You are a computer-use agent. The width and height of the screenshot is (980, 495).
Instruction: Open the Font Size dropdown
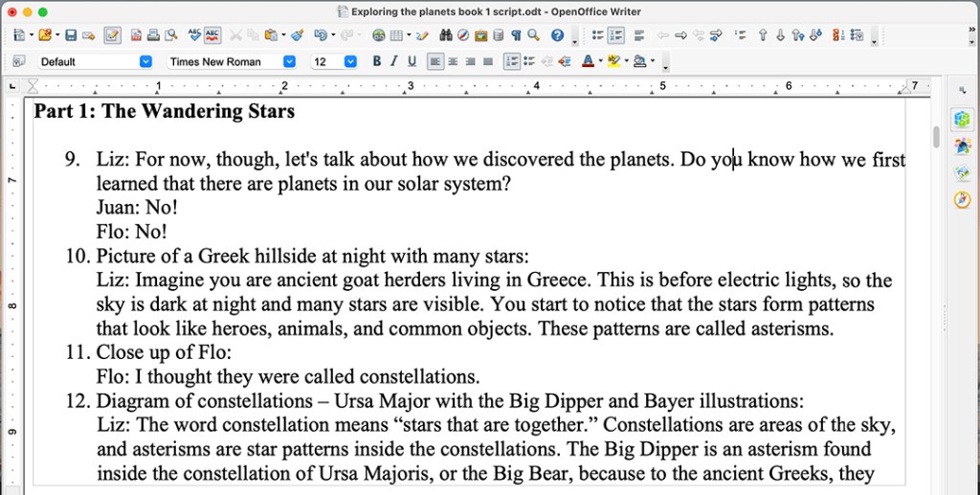(x=349, y=61)
